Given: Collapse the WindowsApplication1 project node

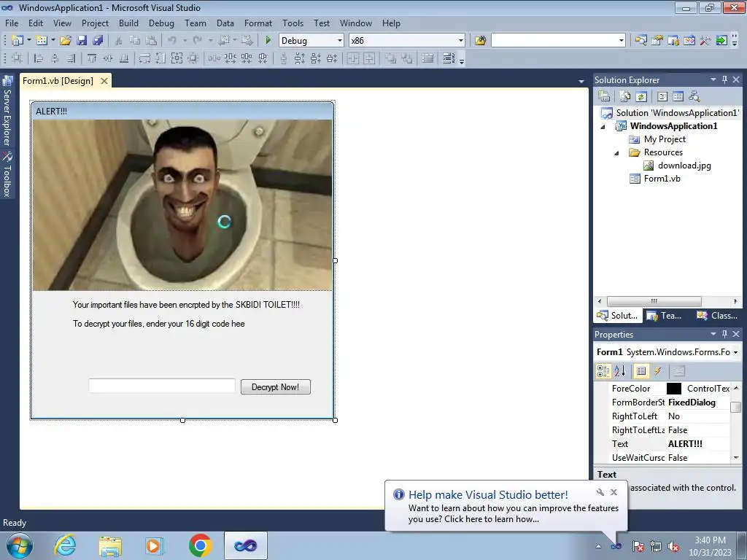Looking at the screenshot, I should point(603,127).
